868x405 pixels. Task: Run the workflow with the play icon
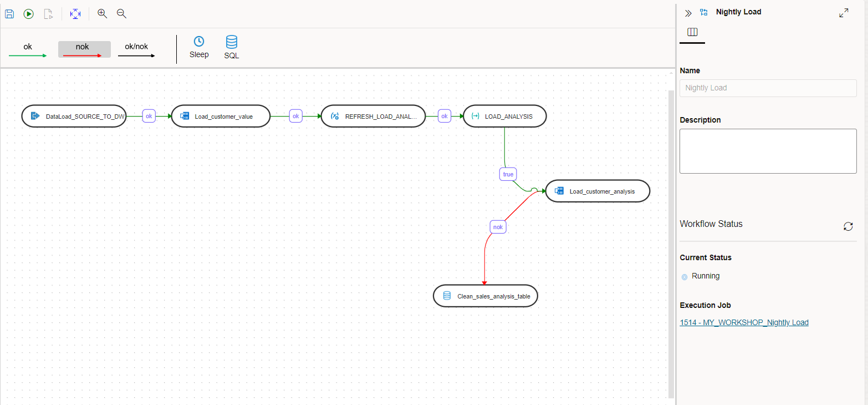click(x=29, y=14)
